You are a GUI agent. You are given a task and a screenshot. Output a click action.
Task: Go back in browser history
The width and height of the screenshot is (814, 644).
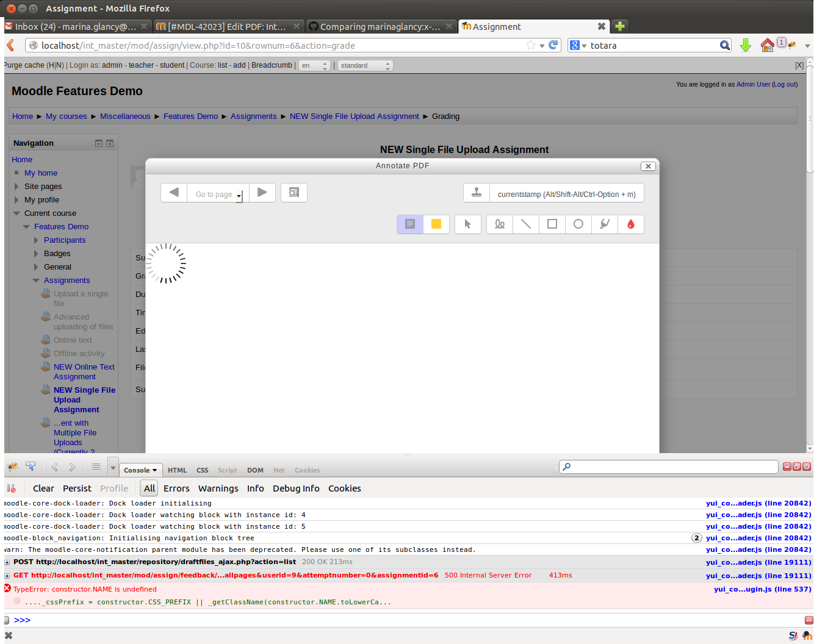10,45
